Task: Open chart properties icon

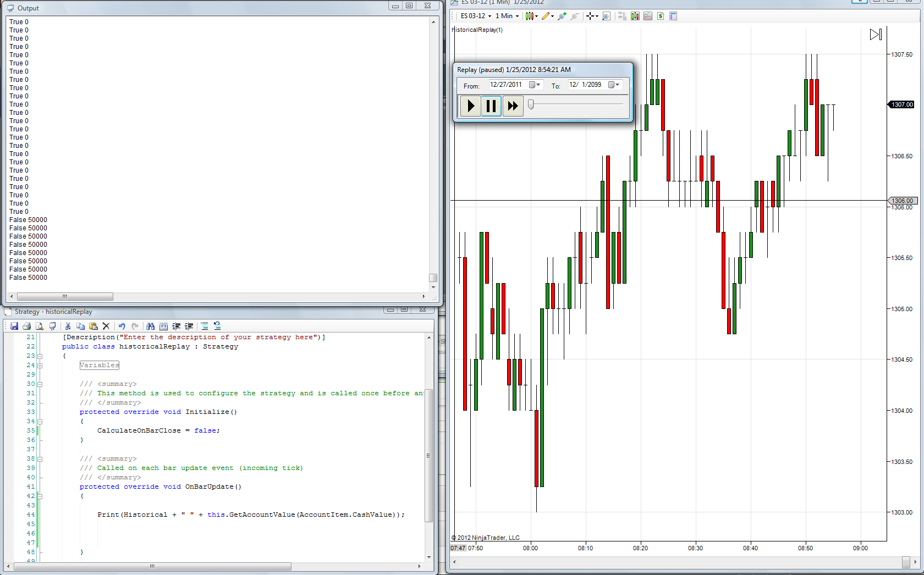Action: click(x=673, y=16)
